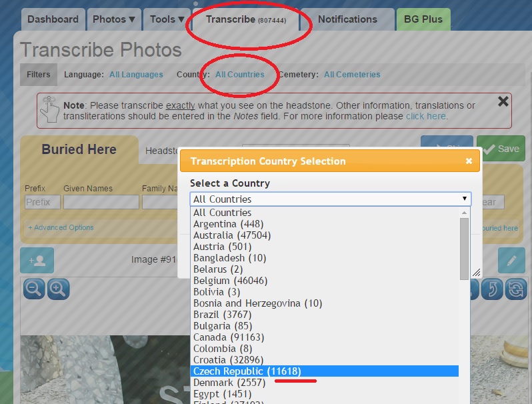Click the zoom in magnifier icon
This screenshot has width=532, height=404.
click(58, 289)
